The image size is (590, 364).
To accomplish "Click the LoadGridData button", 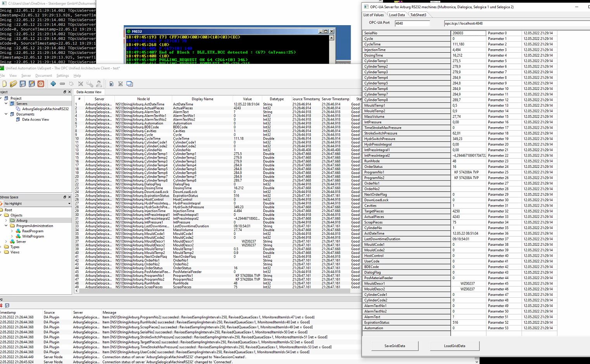I will tap(454, 346).
